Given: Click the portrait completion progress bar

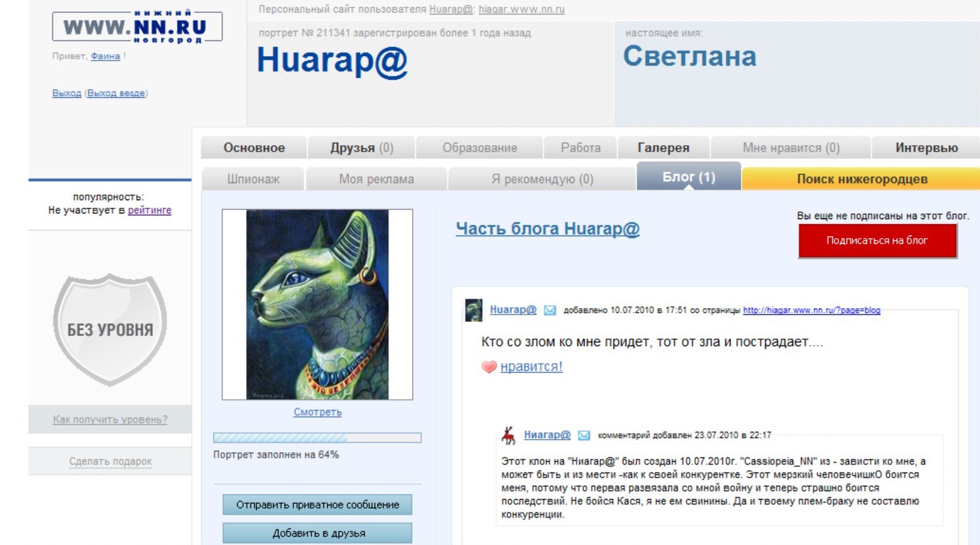Looking at the screenshot, I should tap(317, 438).
